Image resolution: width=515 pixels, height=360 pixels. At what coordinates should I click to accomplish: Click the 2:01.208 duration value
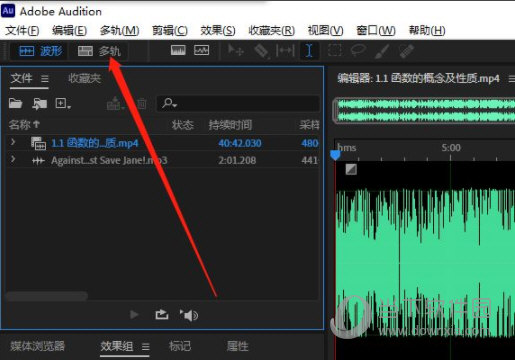pyautogui.click(x=237, y=160)
